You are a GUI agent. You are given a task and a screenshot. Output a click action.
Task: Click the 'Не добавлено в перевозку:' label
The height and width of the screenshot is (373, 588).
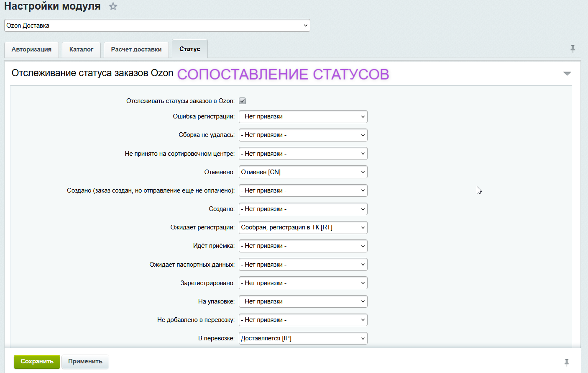[196, 320]
